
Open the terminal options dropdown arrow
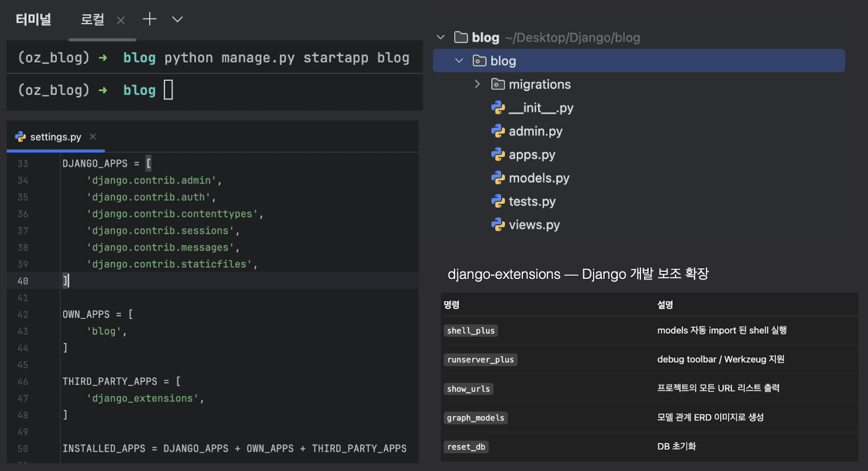[177, 20]
